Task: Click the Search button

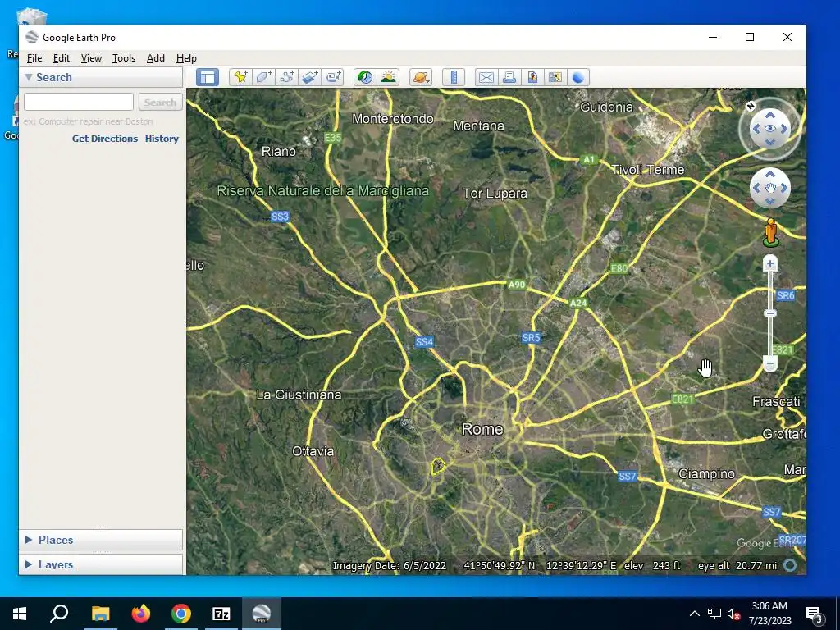Action: 160,102
